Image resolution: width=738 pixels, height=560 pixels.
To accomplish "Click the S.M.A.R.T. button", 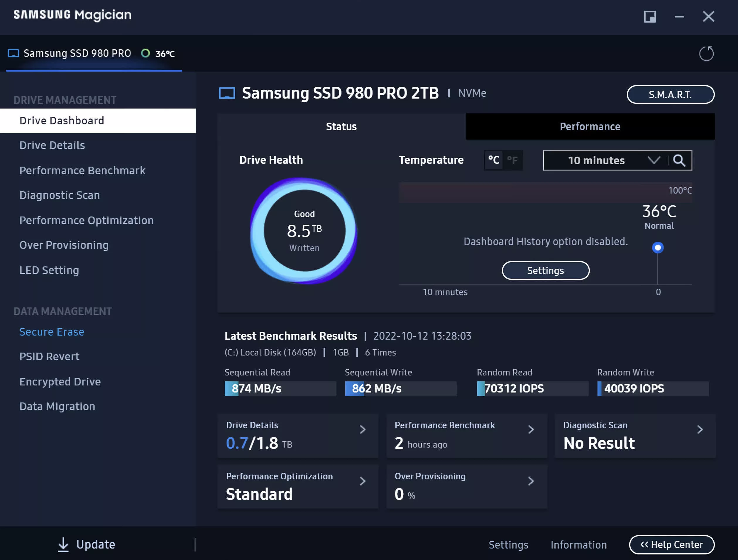I will [670, 94].
